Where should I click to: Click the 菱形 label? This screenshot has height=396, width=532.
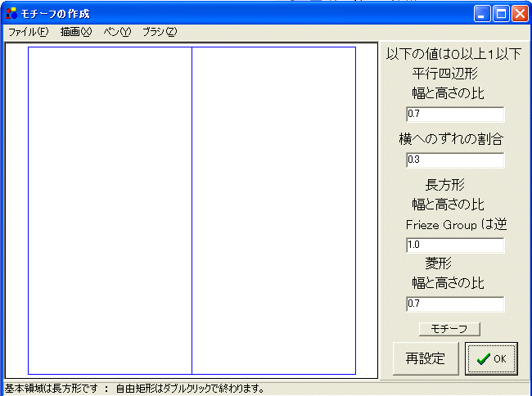point(438,263)
